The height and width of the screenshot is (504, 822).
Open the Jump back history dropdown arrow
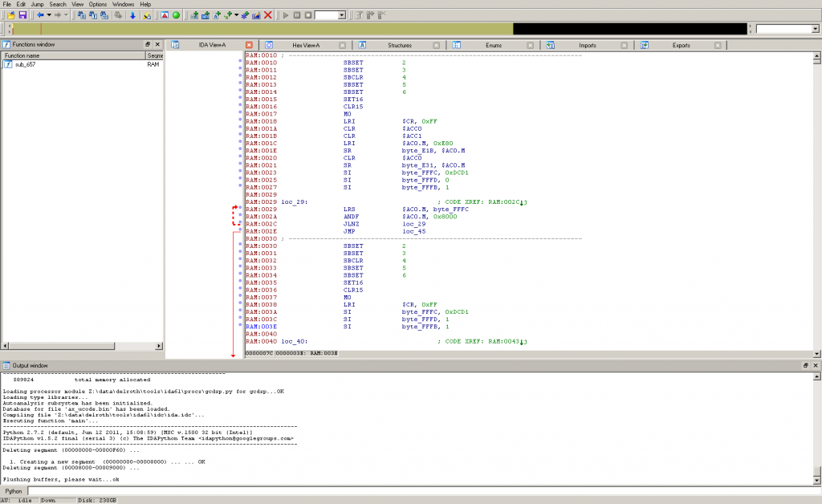tap(48, 15)
